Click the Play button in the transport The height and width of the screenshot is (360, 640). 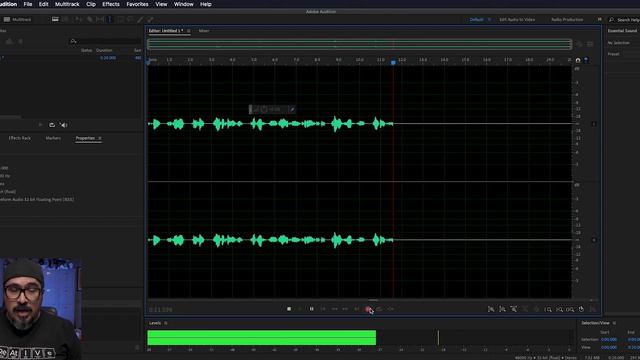tap(300, 309)
